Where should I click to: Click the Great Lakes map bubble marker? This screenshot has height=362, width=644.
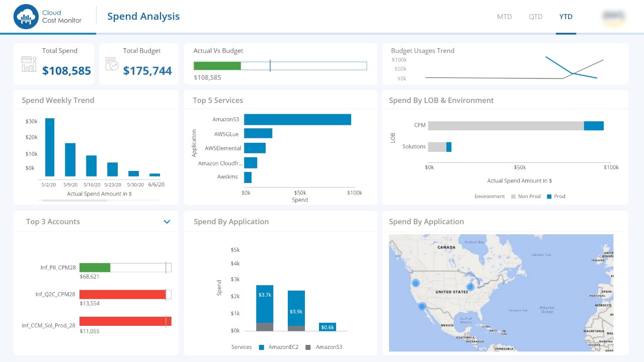470,287
